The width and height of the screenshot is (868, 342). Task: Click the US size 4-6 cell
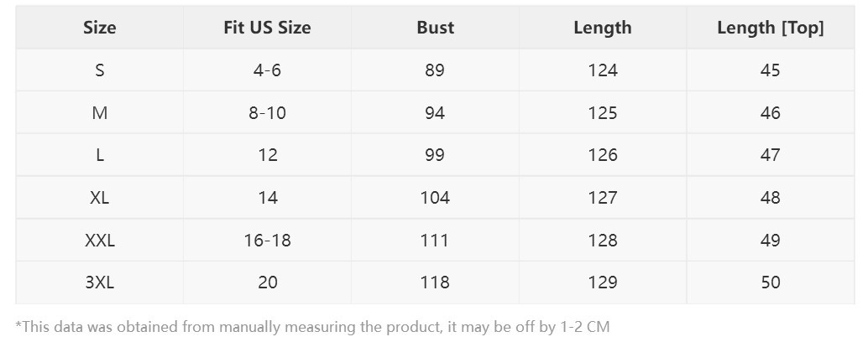tap(267, 70)
